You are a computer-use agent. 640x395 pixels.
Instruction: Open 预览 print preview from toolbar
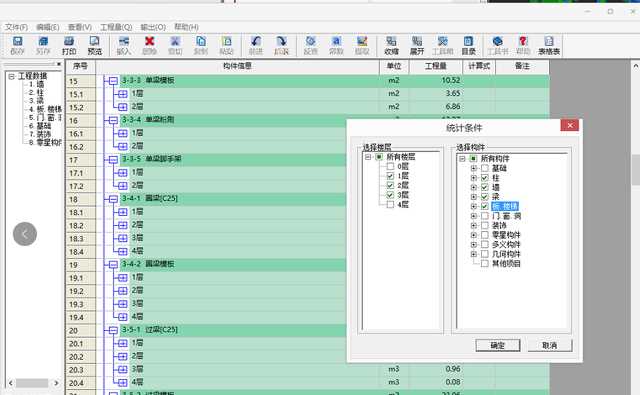[94, 45]
